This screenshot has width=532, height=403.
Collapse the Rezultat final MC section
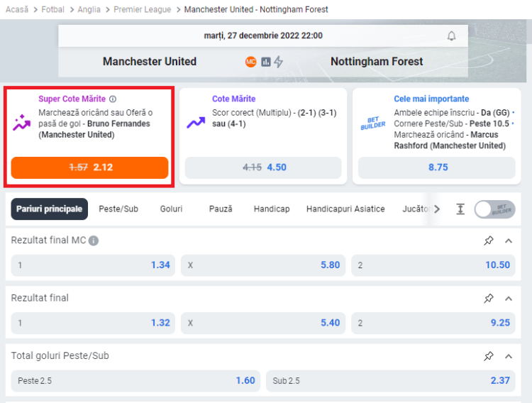point(509,241)
